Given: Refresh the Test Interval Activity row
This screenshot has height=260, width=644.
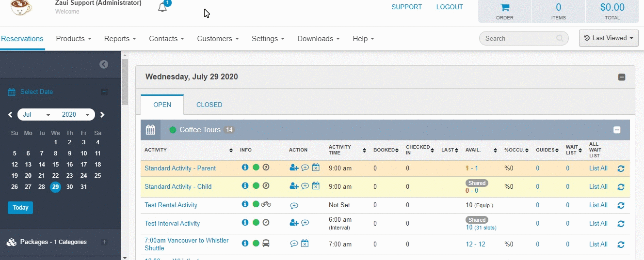Looking at the screenshot, I should (621, 224).
